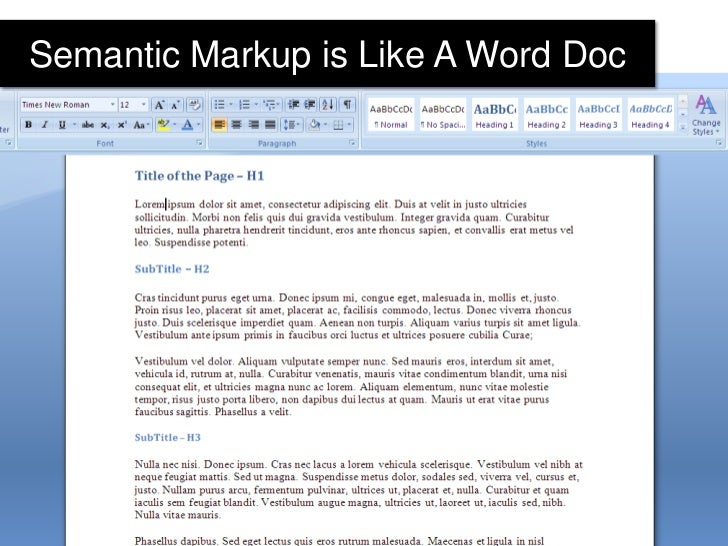The width and height of the screenshot is (728, 546).
Task: Toggle Show/Hide paragraph marks
Action: (347, 104)
